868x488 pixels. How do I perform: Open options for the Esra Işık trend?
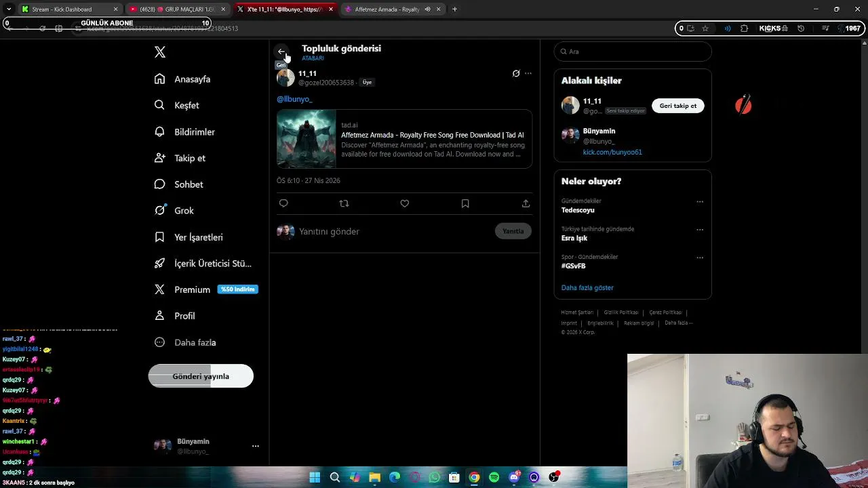(700, 230)
